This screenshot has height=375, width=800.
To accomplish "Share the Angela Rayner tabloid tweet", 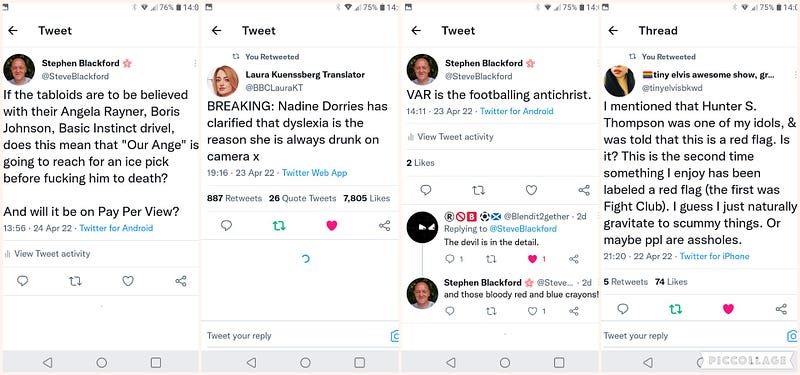I will point(181,281).
